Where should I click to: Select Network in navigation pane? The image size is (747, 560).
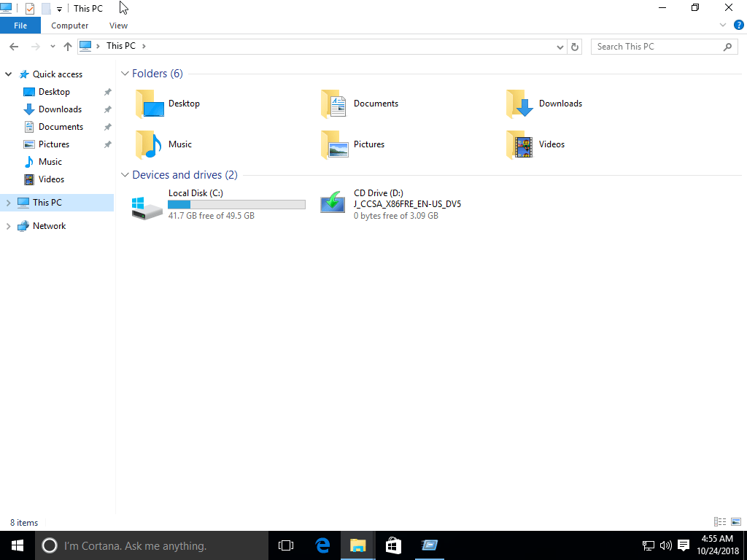pyautogui.click(x=49, y=226)
